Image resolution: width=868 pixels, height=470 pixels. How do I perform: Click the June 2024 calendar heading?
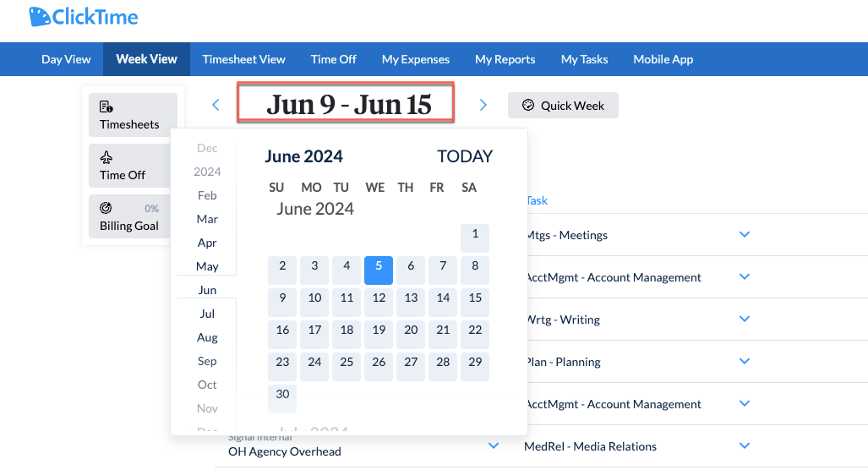pos(304,156)
